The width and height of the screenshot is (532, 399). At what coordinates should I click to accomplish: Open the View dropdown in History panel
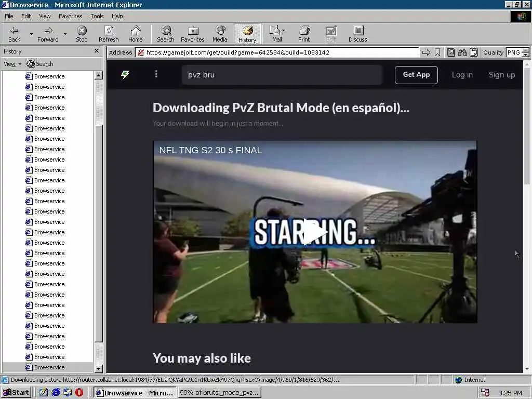12,64
